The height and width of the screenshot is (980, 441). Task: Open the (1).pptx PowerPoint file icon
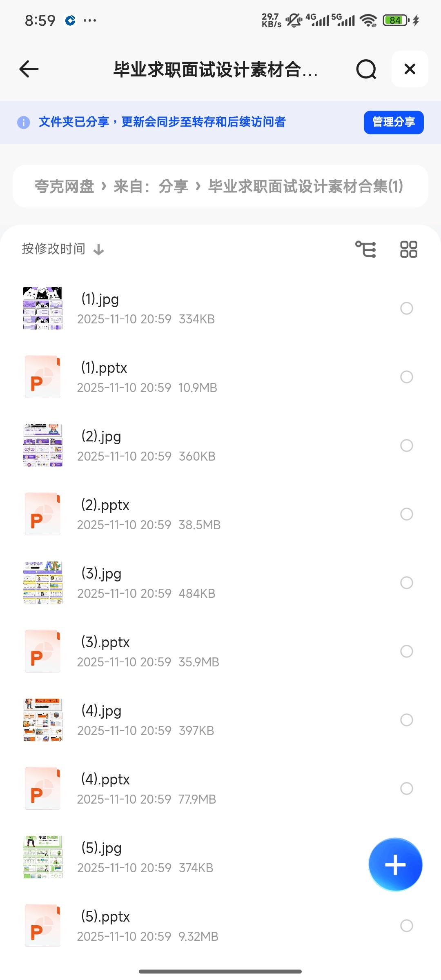pos(43,376)
